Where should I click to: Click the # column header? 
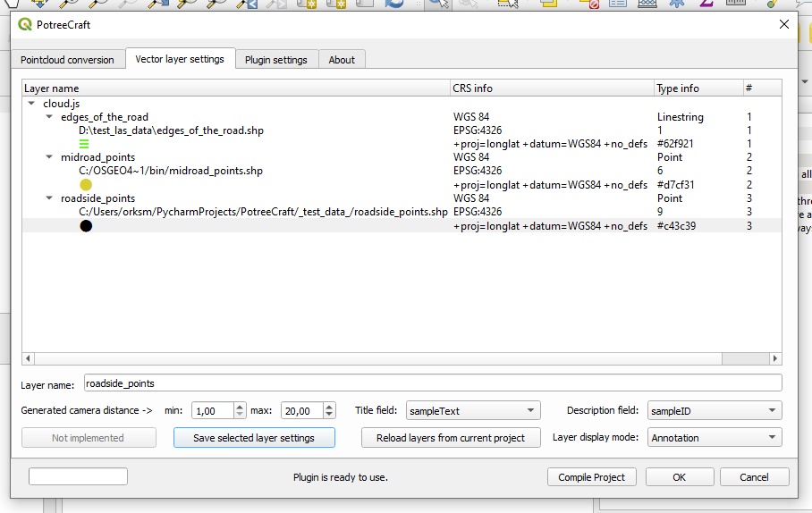762,88
